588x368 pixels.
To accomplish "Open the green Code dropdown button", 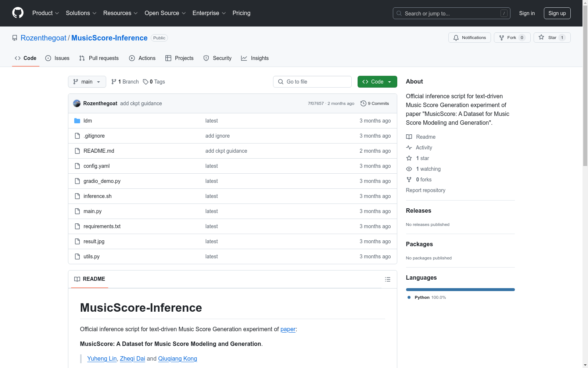I will 377,82.
